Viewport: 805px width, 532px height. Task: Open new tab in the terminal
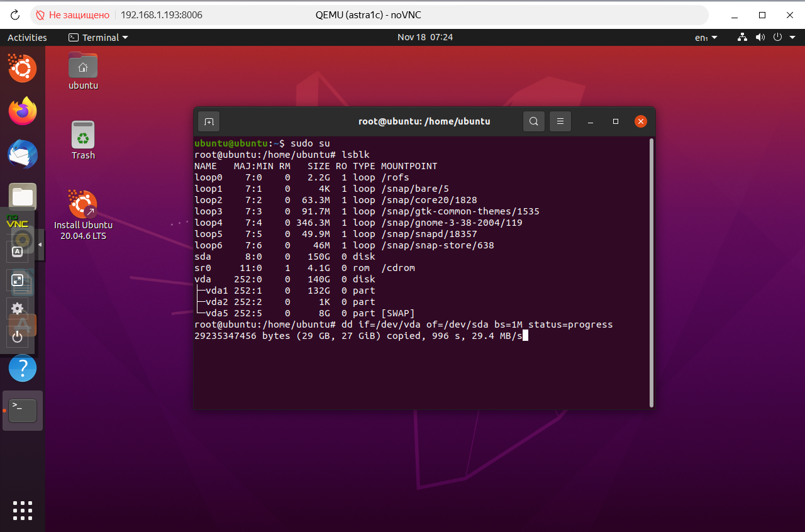click(x=209, y=121)
